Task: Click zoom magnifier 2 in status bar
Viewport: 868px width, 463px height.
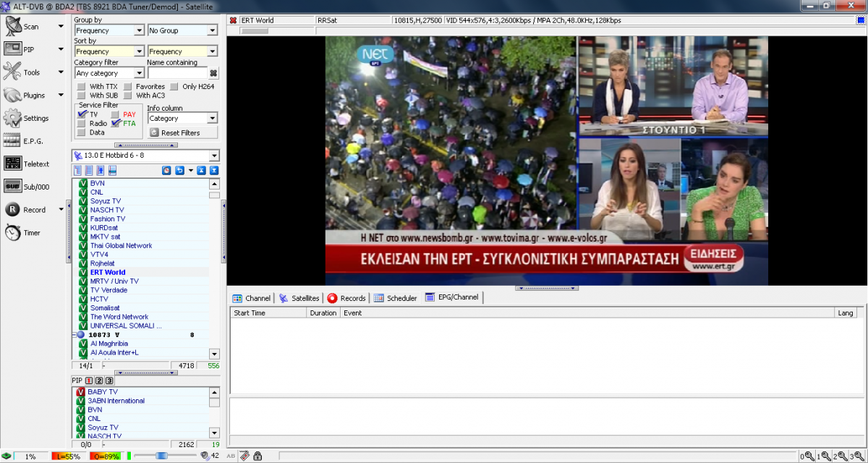Action: pyautogui.click(x=841, y=456)
